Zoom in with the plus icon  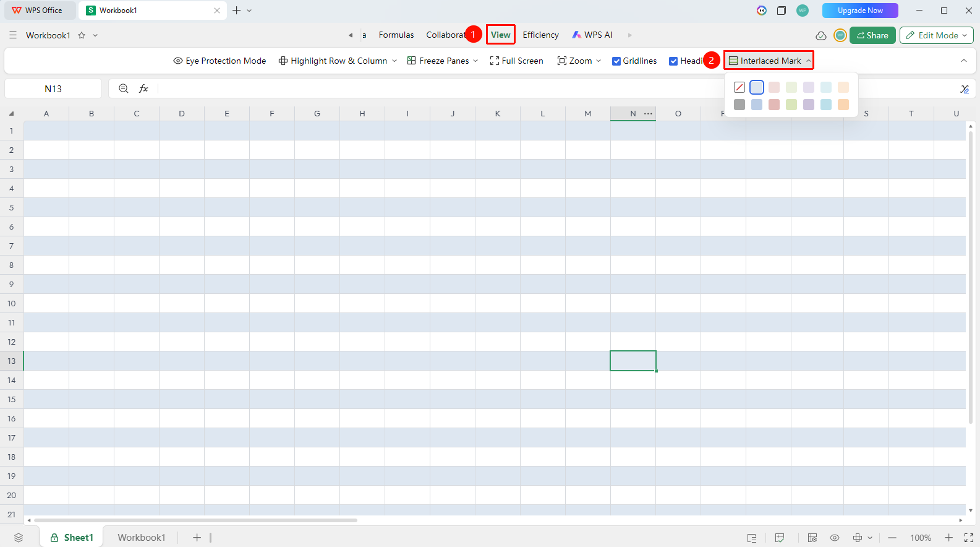(949, 538)
